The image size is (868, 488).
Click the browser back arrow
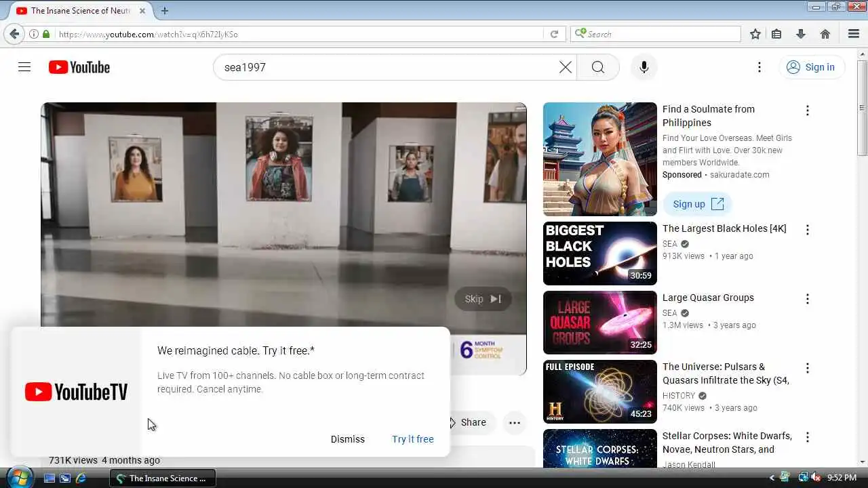(x=14, y=34)
